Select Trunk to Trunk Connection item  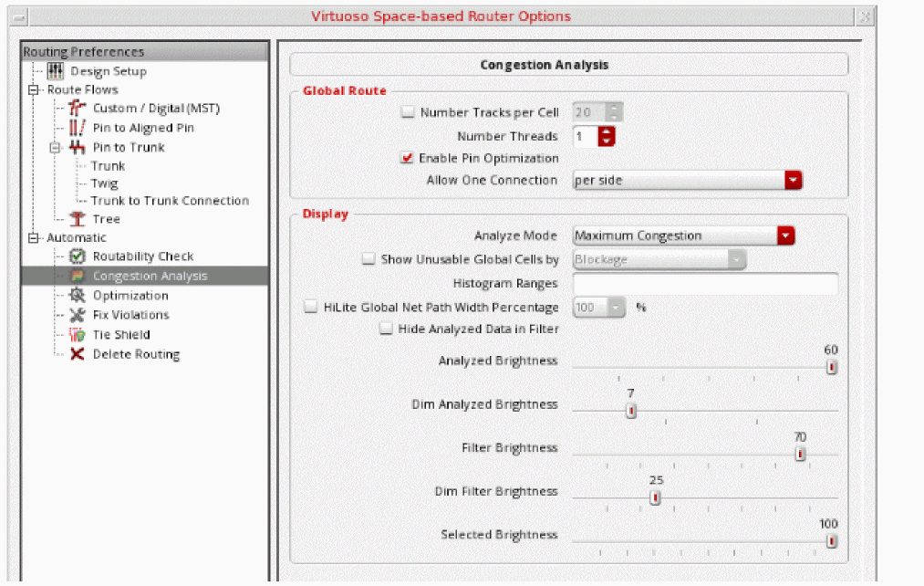170,201
